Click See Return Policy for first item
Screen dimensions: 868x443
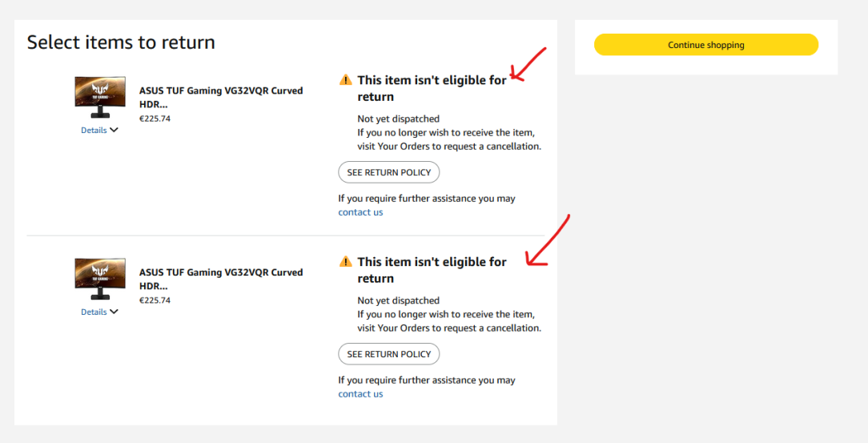point(388,172)
